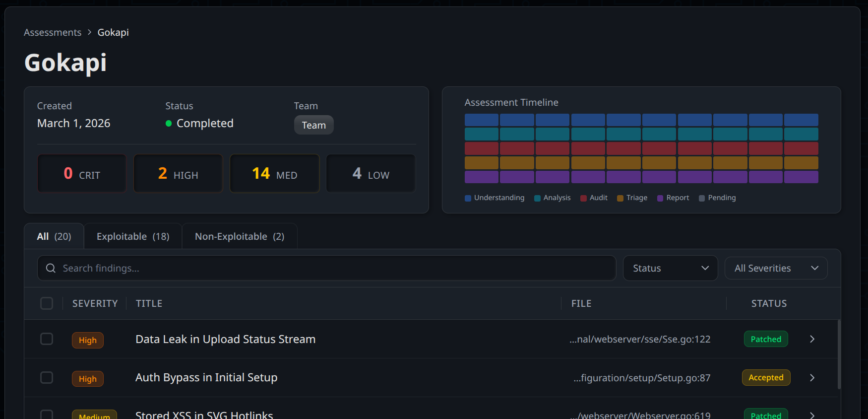Switch to the Exploitable (18) tab

coord(133,237)
